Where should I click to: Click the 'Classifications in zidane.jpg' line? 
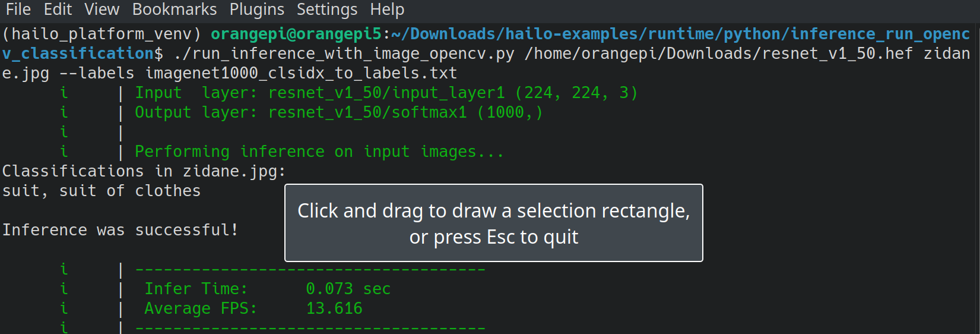[144, 171]
